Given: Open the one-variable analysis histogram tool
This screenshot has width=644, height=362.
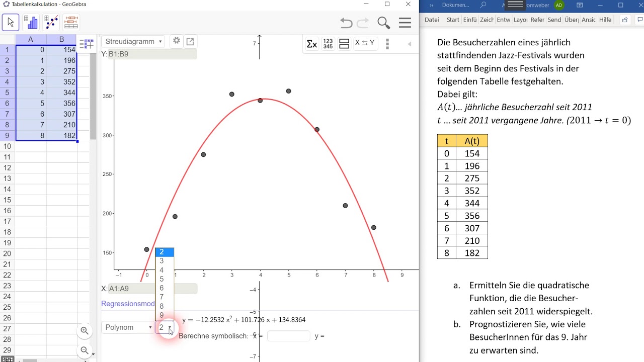Looking at the screenshot, I should (31, 23).
